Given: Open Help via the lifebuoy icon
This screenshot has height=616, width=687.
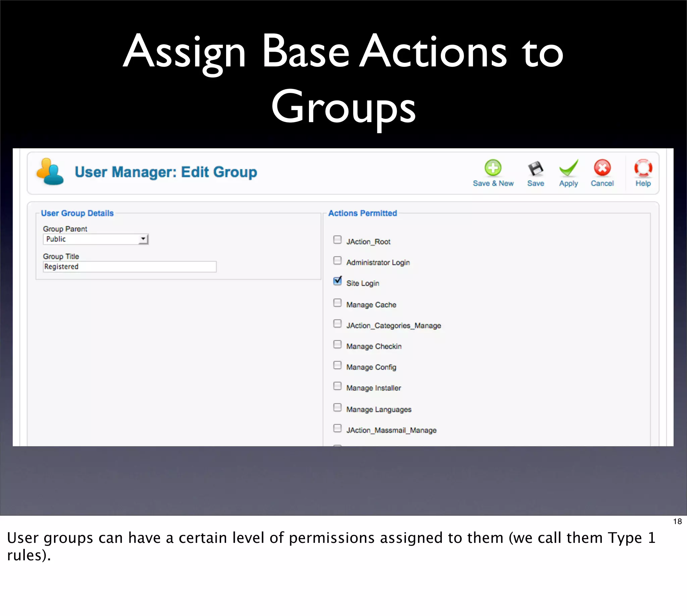Looking at the screenshot, I should (643, 168).
